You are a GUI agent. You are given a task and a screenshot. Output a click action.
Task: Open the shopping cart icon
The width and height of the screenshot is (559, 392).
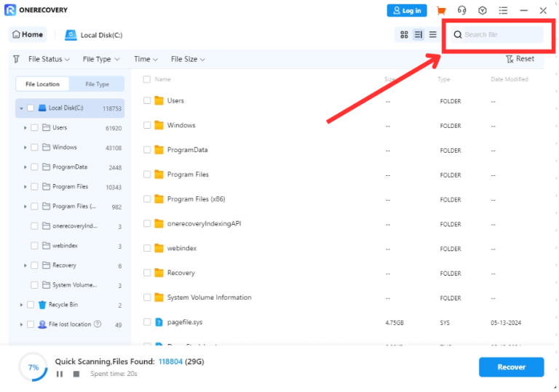(x=441, y=10)
